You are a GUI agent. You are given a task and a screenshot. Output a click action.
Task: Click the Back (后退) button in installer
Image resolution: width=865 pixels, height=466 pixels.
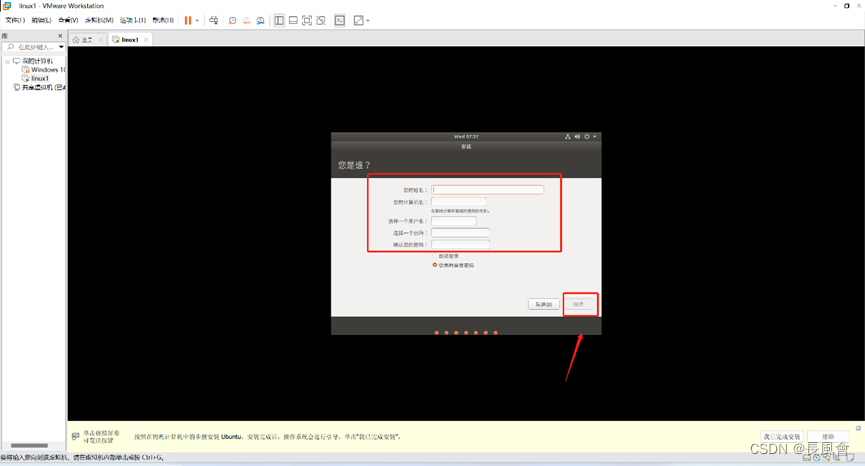coord(544,304)
